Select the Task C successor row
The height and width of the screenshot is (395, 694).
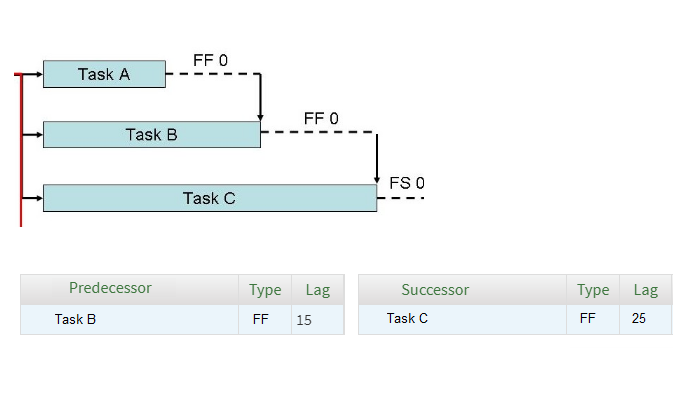[x=515, y=319]
